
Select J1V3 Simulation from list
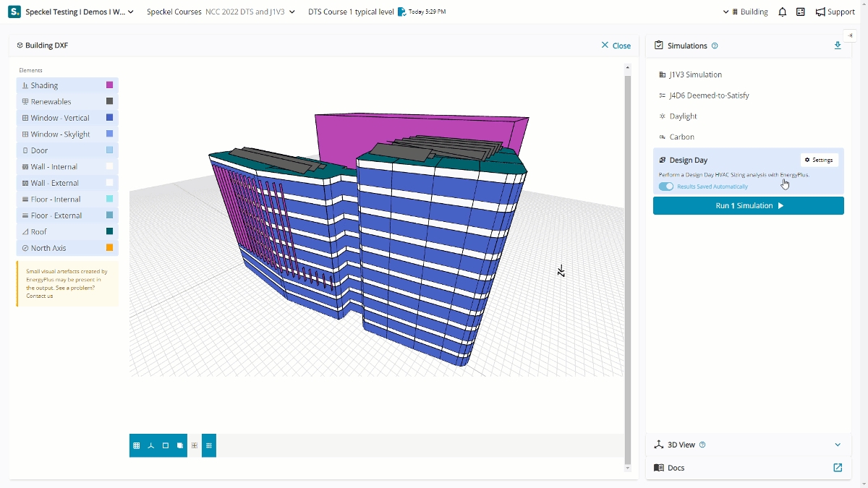695,74
